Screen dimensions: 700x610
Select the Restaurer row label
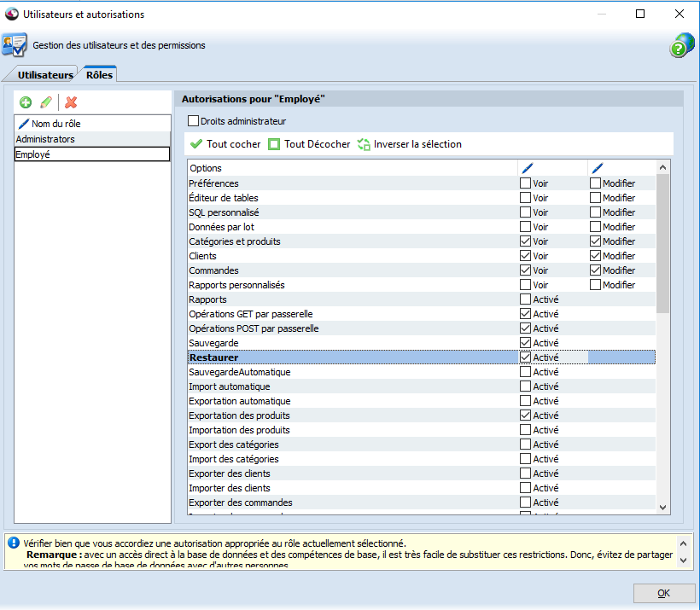tap(213, 357)
